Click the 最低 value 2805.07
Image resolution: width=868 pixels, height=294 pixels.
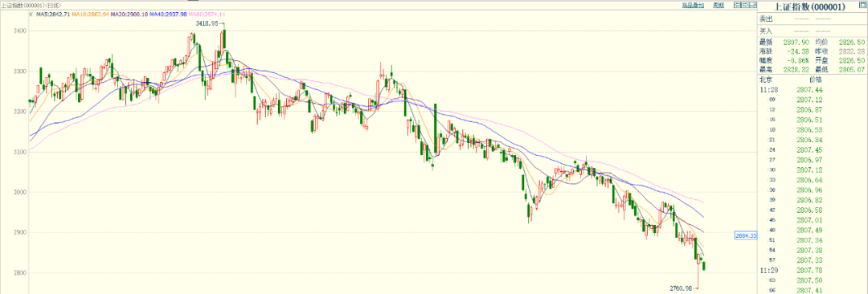(851, 70)
